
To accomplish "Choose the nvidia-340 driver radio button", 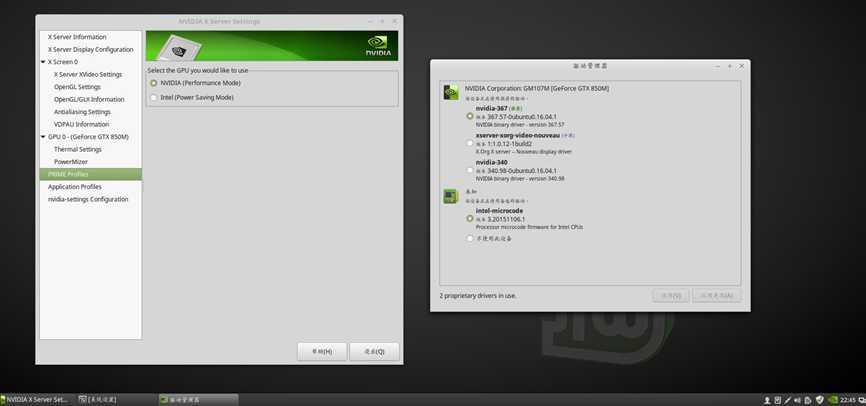I will pos(470,170).
